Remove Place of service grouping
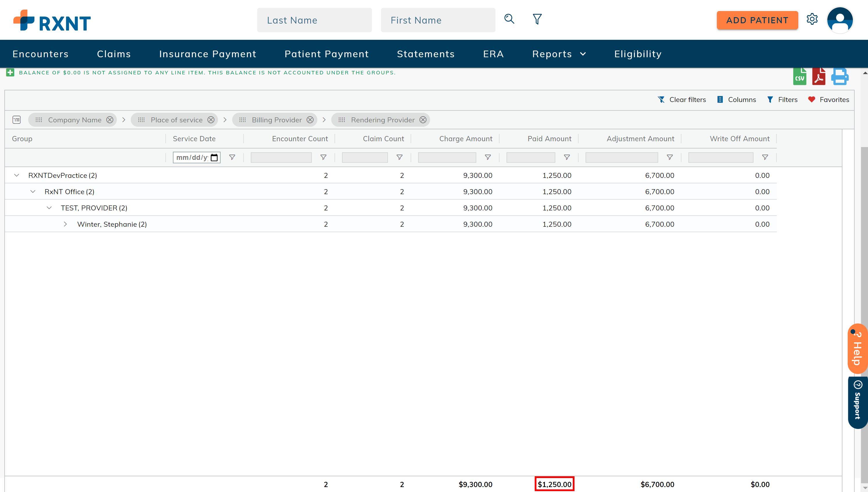Viewport: 868px width, 492px height. [x=211, y=120]
